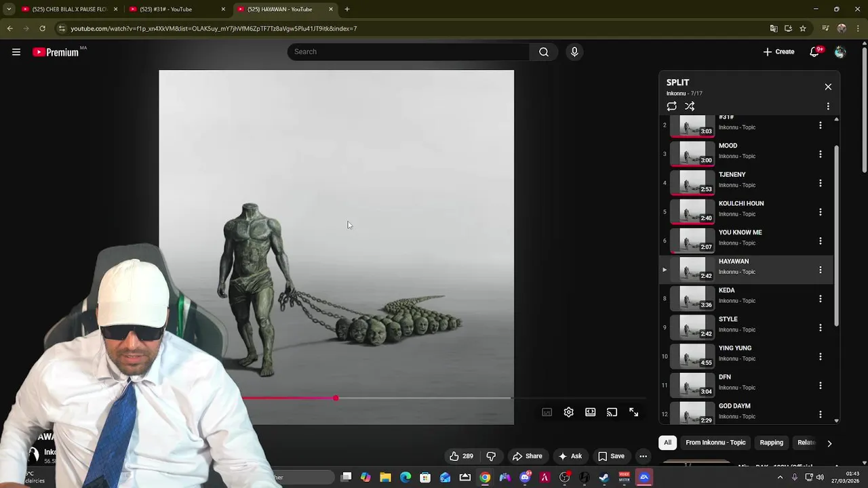Select the Rapping filter chip
This screenshot has height=488, width=868.
point(771,443)
